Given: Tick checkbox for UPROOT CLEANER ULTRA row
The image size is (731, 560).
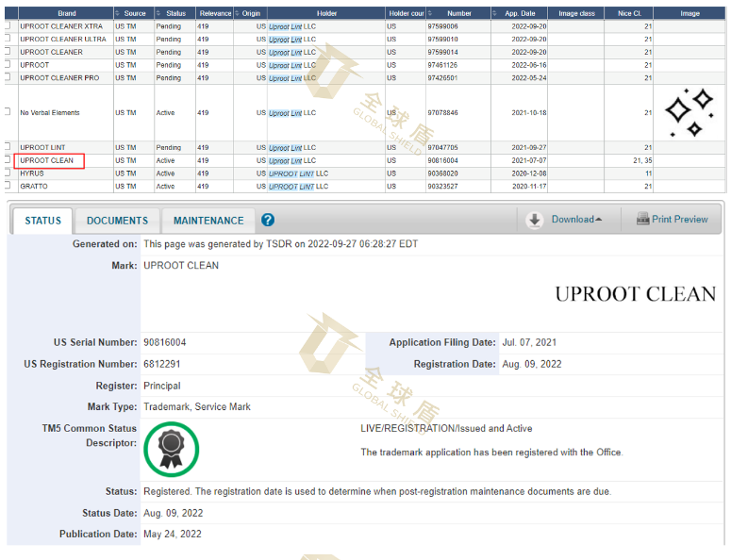Looking at the screenshot, I should 7,39.
